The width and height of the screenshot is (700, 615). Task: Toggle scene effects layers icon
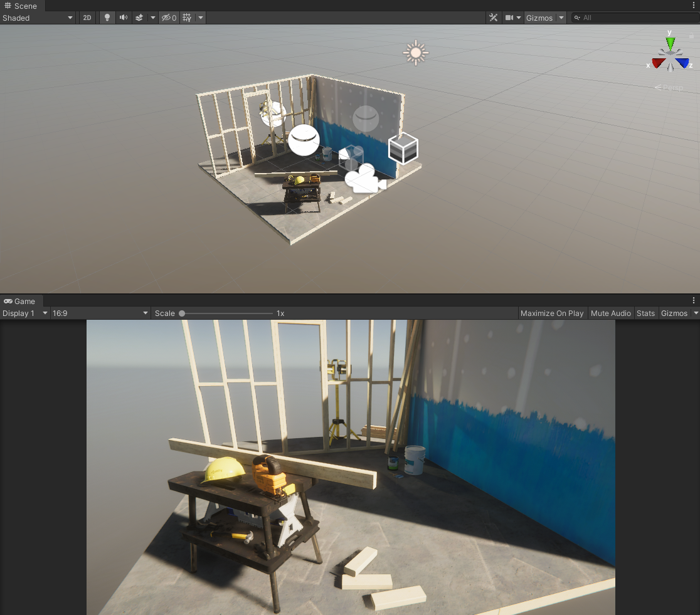[139, 18]
